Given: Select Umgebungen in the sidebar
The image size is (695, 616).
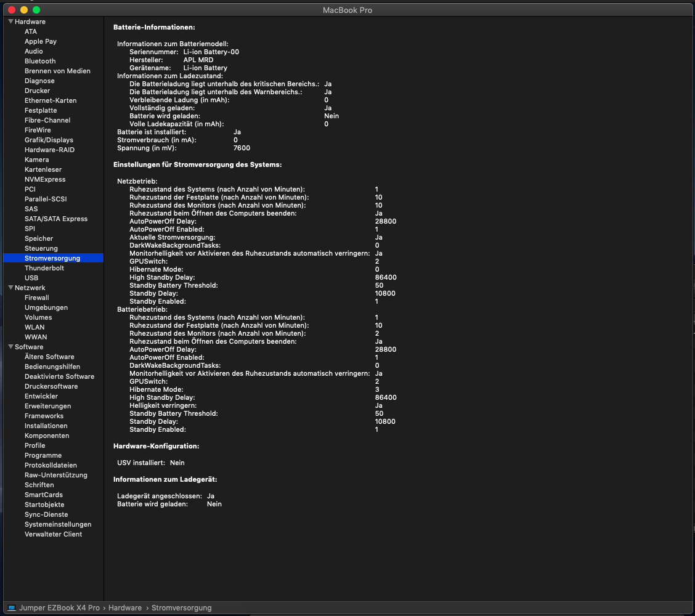Looking at the screenshot, I should click(46, 307).
